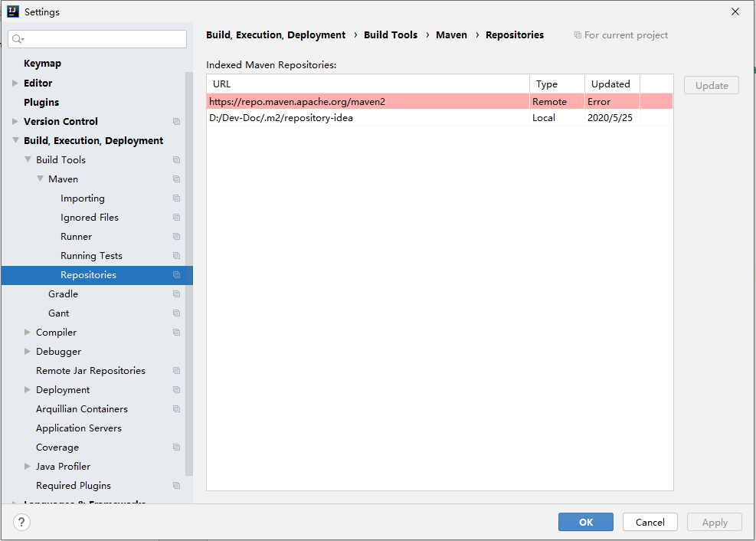The image size is (756, 541).
Task: Select the Runner page under Maven
Action: tap(76, 236)
